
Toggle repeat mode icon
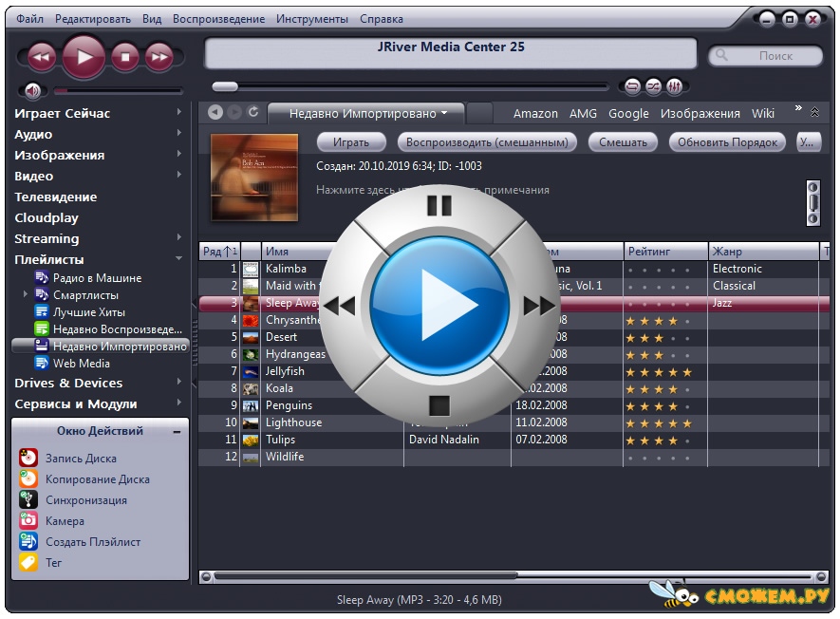(x=633, y=86)
